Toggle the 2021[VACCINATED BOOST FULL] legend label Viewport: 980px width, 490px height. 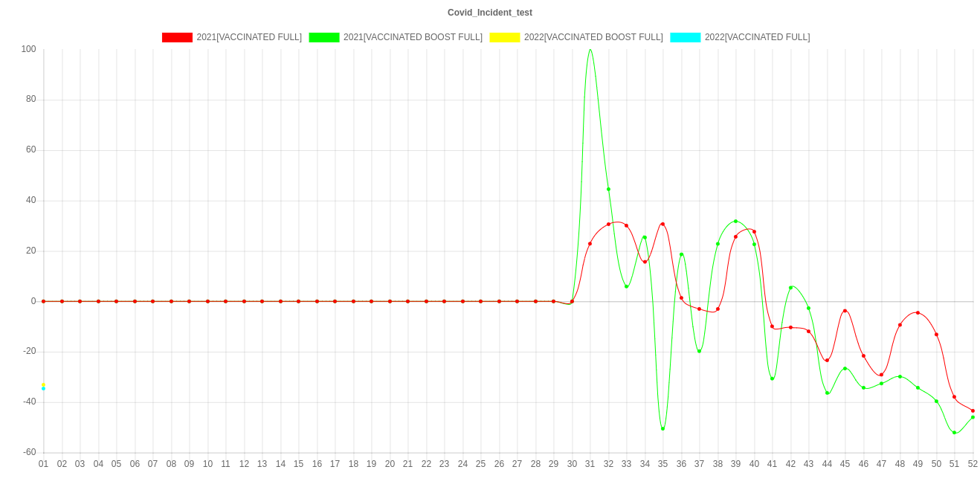(412, 37)
